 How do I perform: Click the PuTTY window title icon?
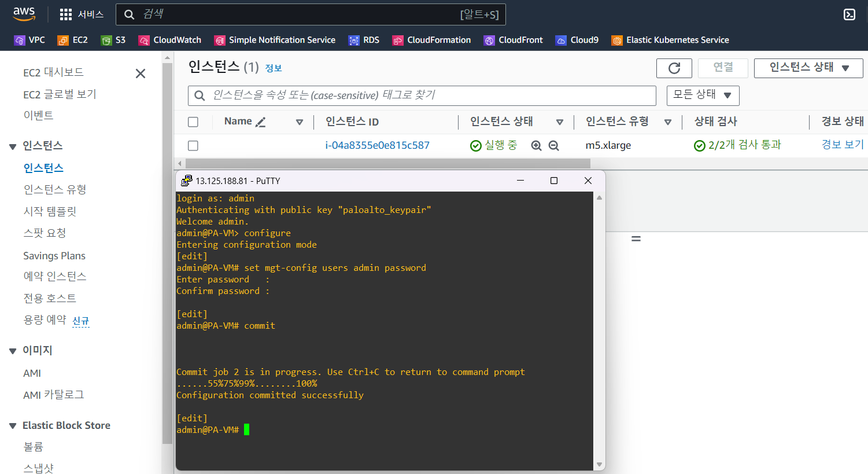tap(186, 181)
